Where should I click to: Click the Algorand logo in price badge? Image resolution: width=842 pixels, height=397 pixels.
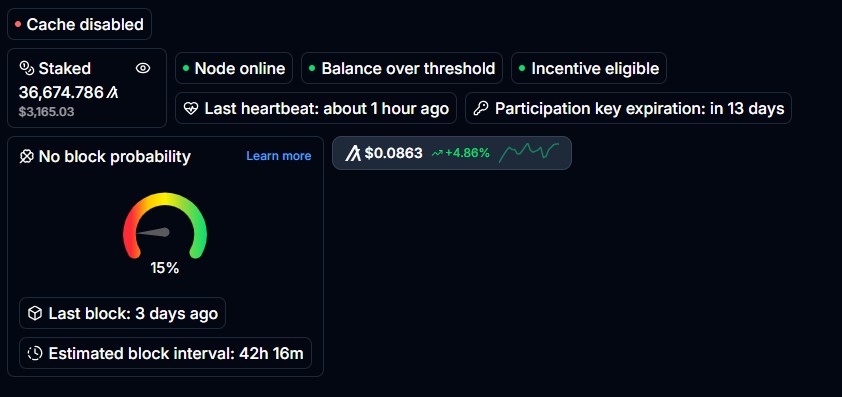click(x=353, y=153)
